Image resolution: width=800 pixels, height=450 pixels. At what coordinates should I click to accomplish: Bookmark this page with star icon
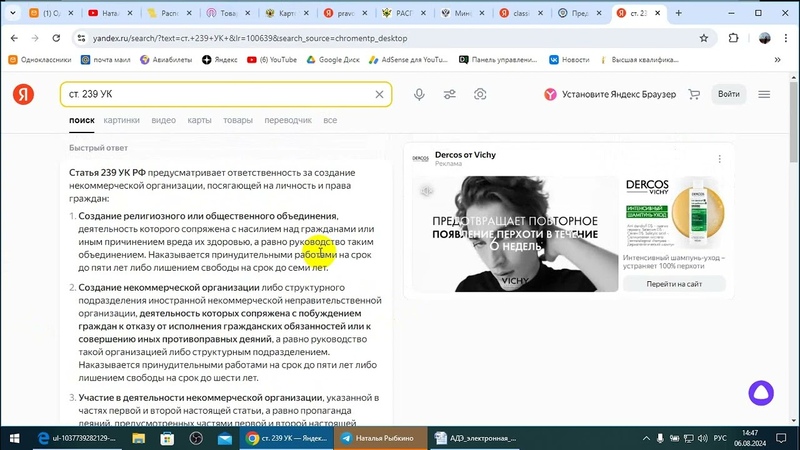coord(704,38)
